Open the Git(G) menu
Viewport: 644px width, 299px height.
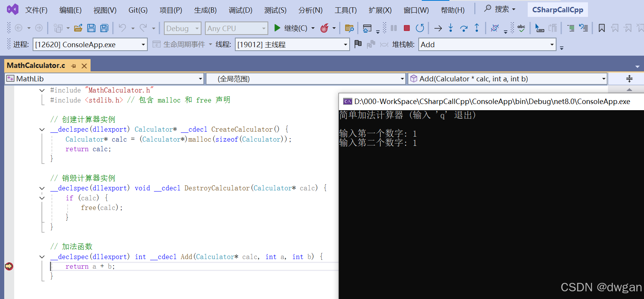(x=138, y=10)
